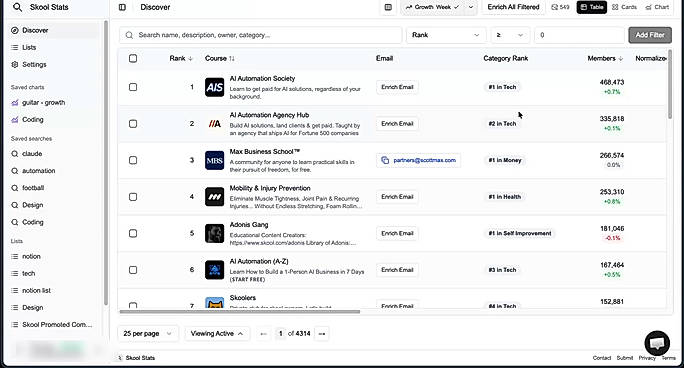Open the Viewing Active dropdown
The height and width of the screenshot is (368, 684).
click(217, 334)
